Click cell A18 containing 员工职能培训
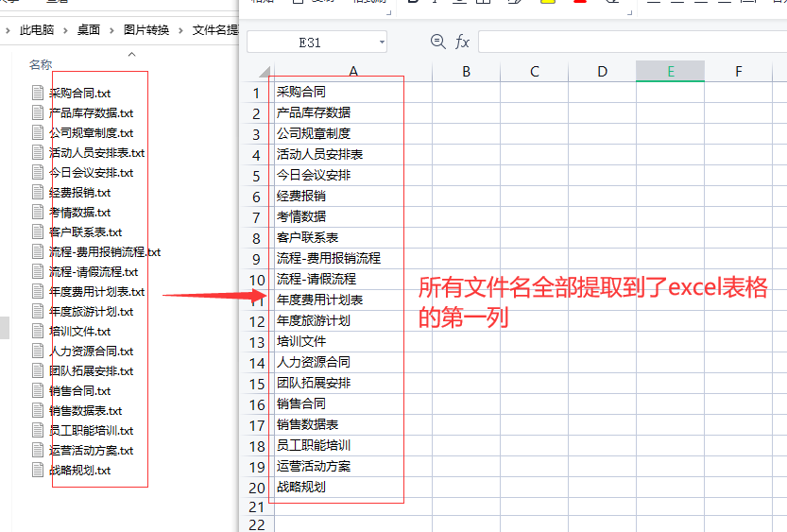The height and width of the screenshot is (532, 787). 353,446
